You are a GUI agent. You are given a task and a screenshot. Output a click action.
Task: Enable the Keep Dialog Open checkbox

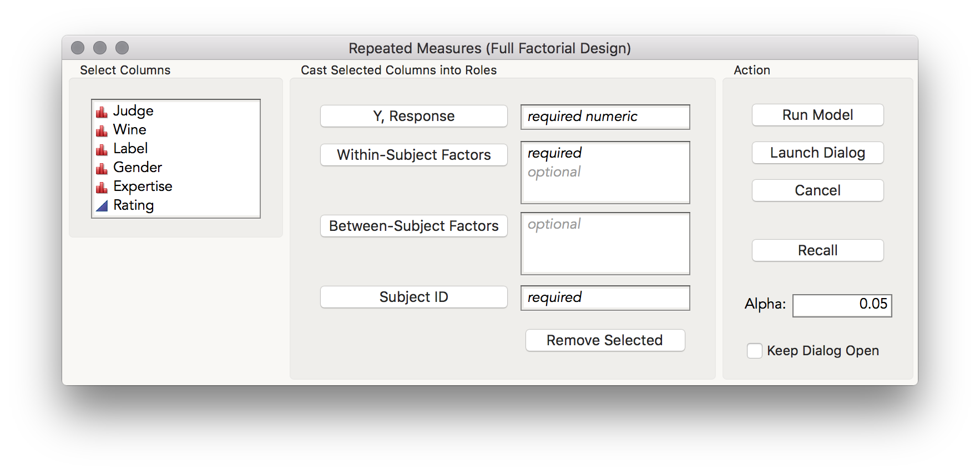tap(754, 351)
